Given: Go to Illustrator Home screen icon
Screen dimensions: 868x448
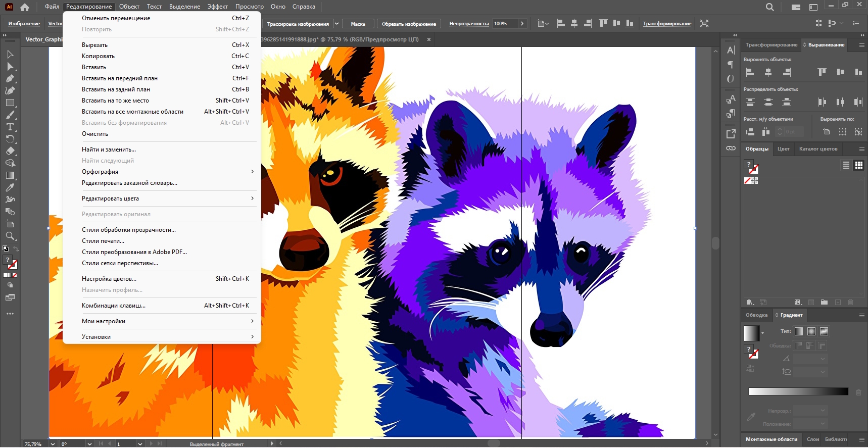Looking at the screenshot, I should click(x=25, y=7).
